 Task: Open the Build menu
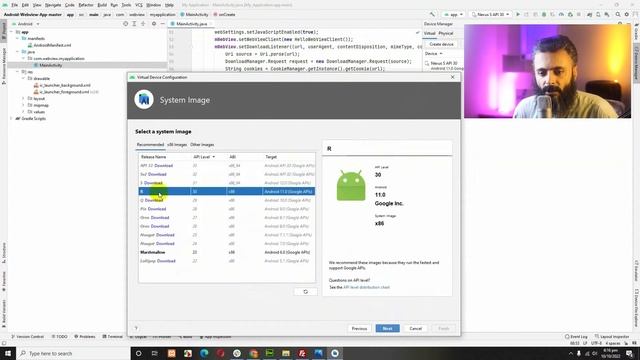tap(102, 5)
